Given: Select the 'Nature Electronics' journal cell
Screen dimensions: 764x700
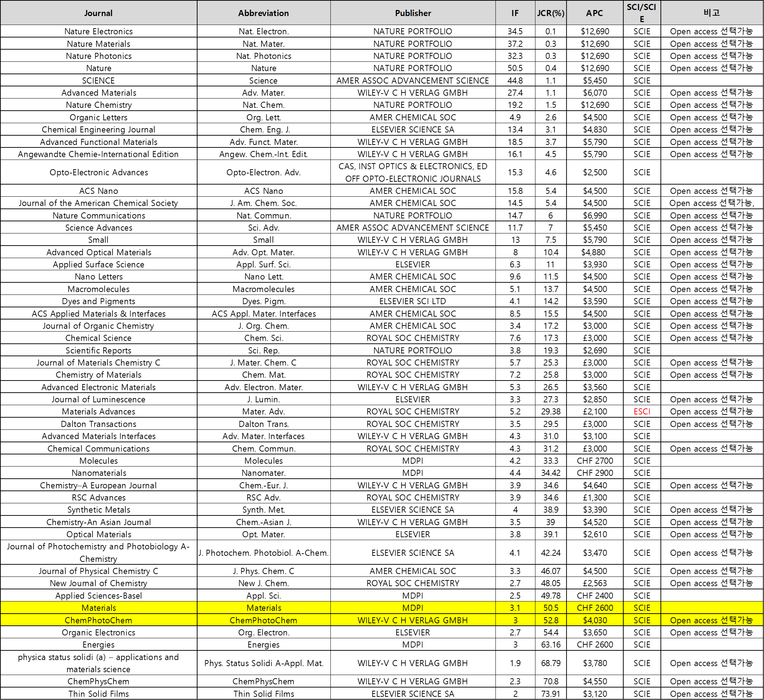Looking at the screenshot, I should [x=99, y=31].
